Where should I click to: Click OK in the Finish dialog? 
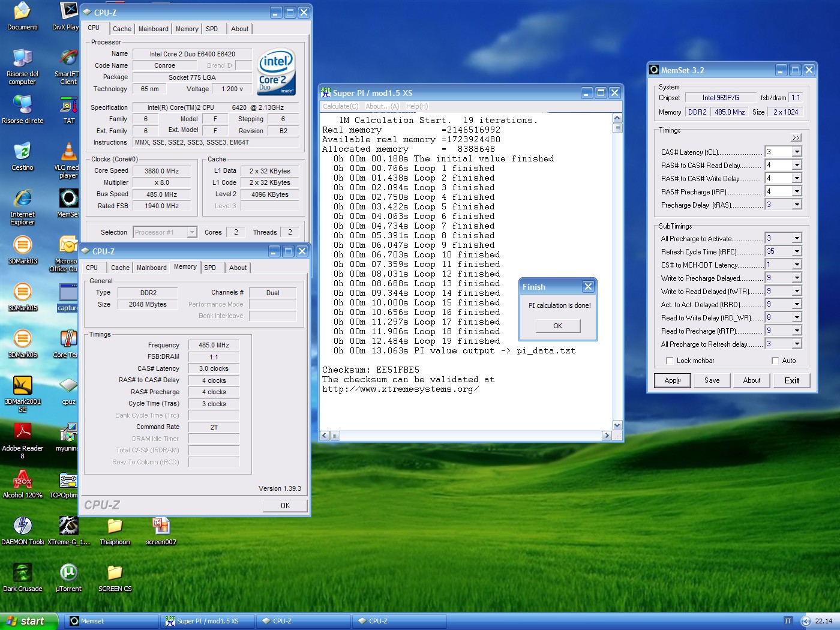558,326
